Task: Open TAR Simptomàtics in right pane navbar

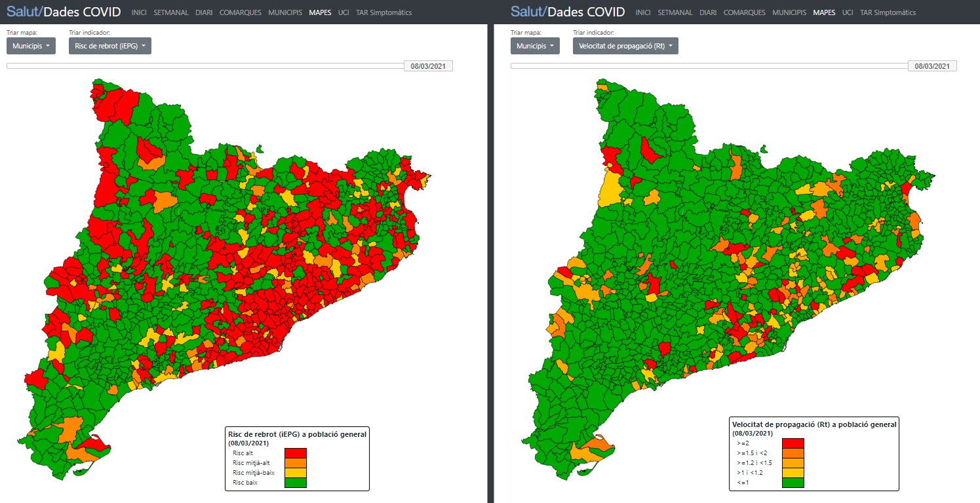Action: click(x=888, y=12)
